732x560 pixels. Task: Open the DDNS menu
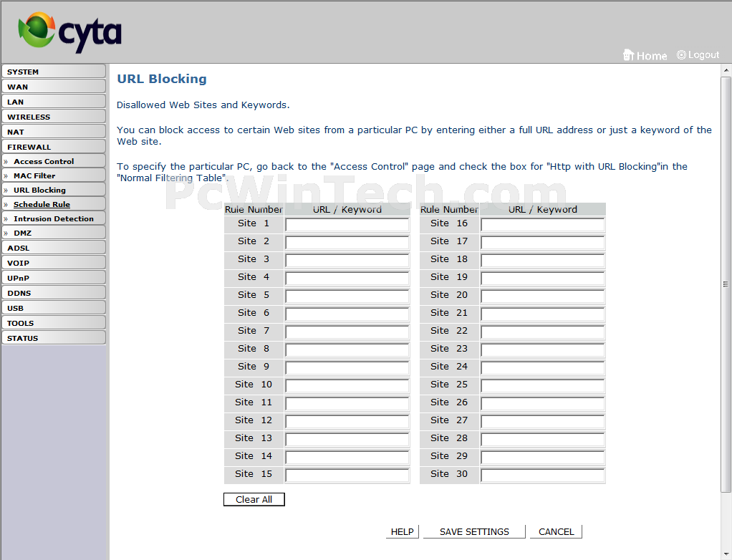[x=54, y=293]
